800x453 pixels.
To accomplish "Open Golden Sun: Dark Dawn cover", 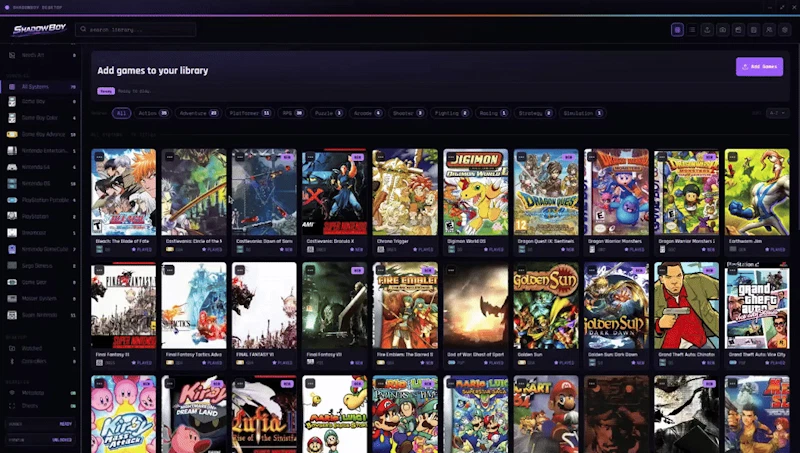I will click(x=616, y=305).
